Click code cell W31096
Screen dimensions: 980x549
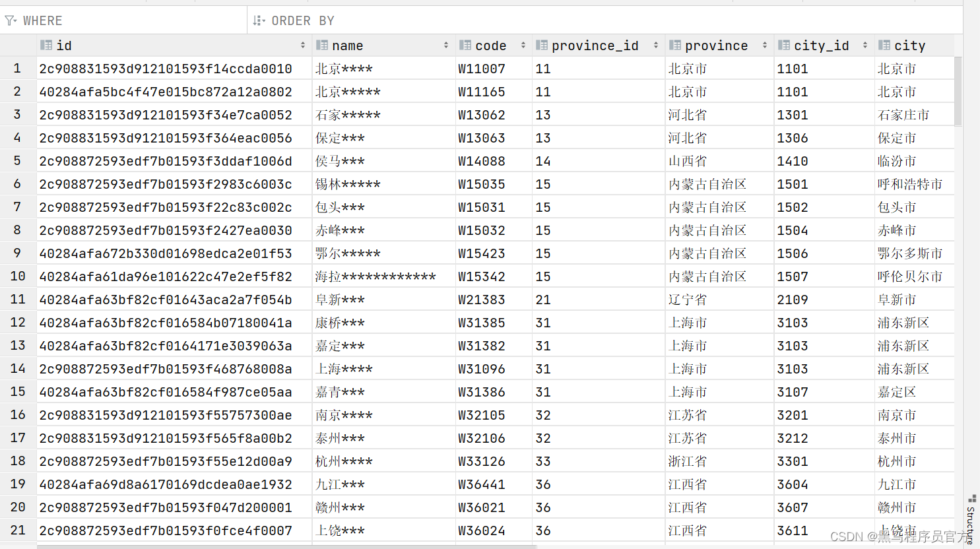coord(494,369)
